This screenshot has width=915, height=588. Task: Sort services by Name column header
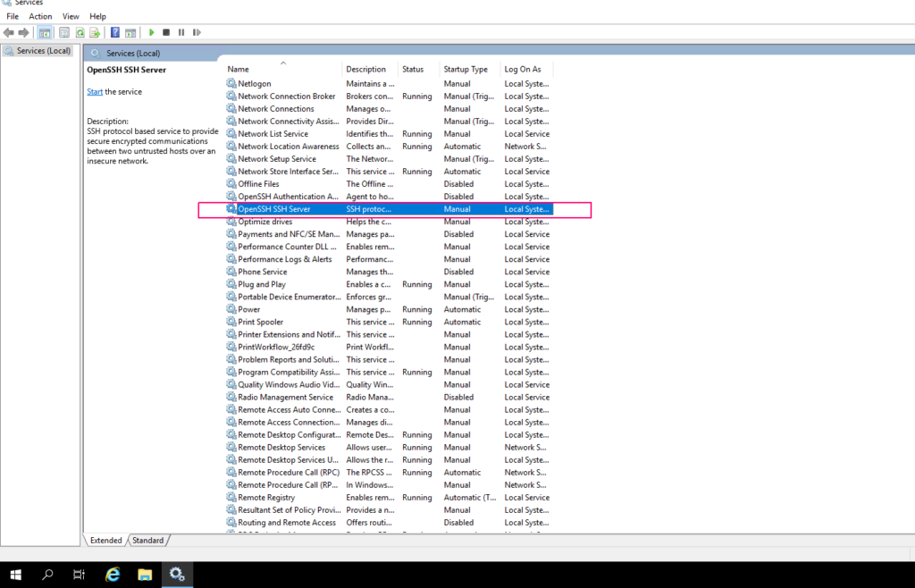click(x=239, y=69)
